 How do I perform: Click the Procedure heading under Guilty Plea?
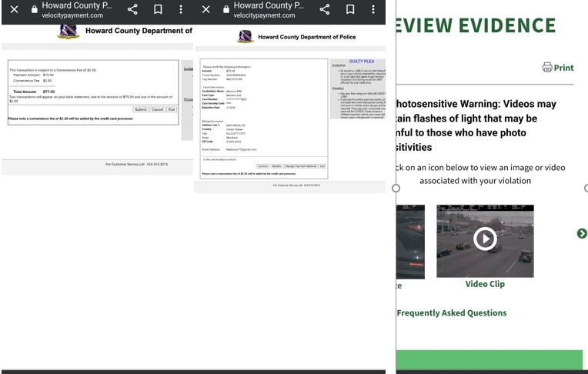pos(338,88)
